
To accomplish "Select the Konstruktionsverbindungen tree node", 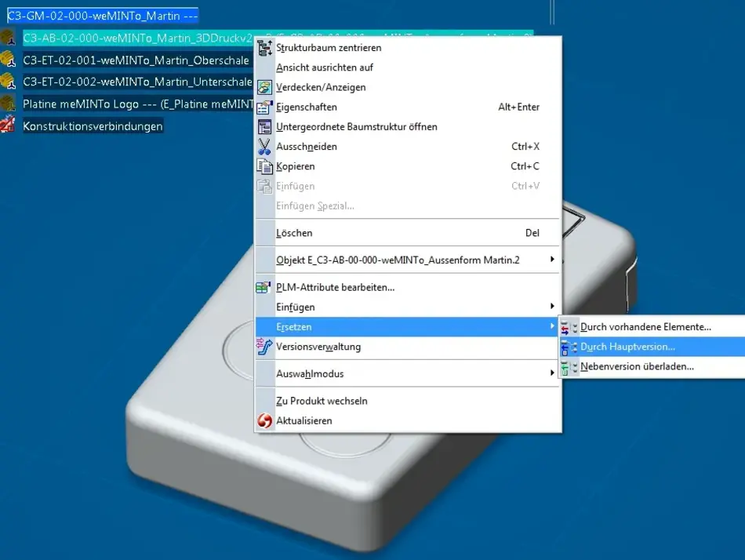I will pos(93,125).
